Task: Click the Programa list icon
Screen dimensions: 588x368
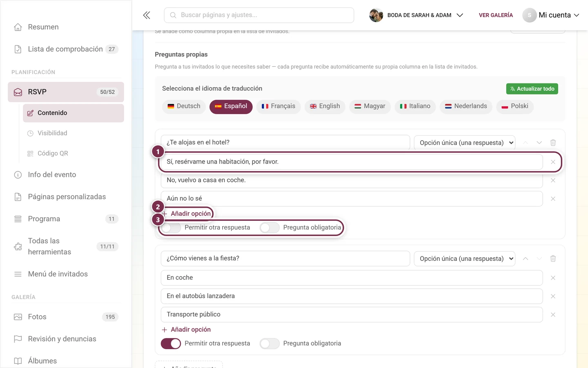Action: (x=18, y=219)
